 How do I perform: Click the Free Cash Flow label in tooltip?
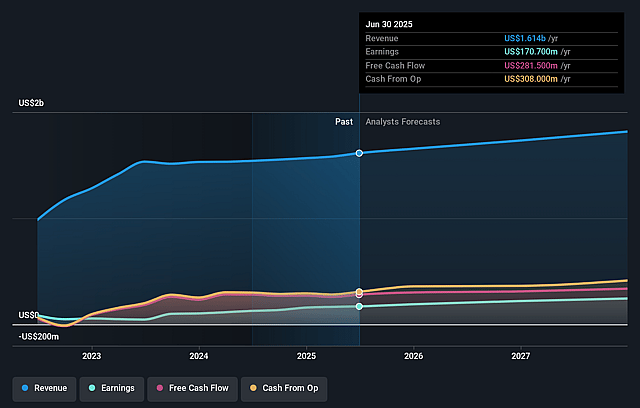(395, 66)
